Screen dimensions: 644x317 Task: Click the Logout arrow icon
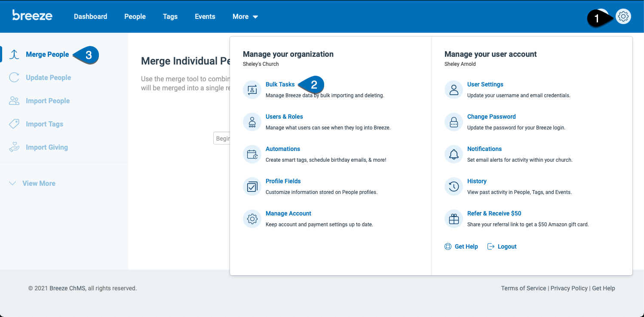491,246
